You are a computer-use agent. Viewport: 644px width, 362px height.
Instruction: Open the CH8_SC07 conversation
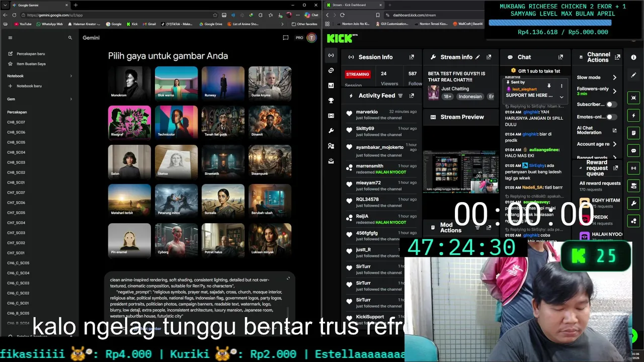pyautogui.click(x=16, y=122)
